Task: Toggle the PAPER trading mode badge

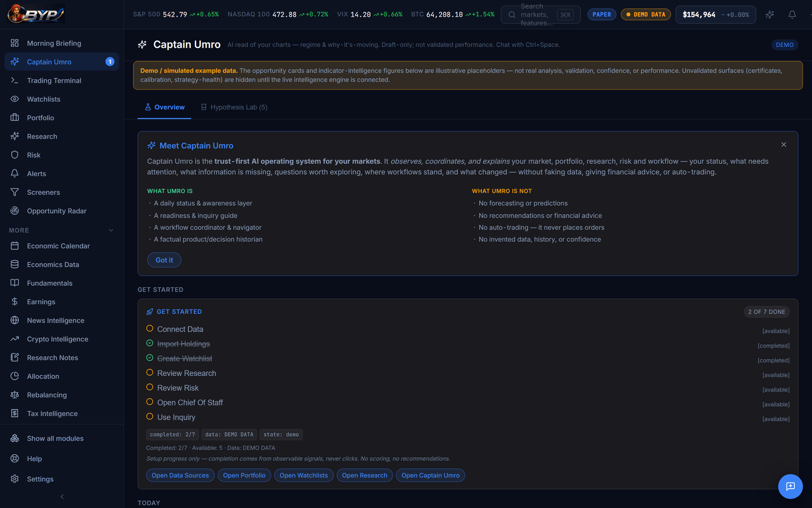Action: tap(602, 15)
